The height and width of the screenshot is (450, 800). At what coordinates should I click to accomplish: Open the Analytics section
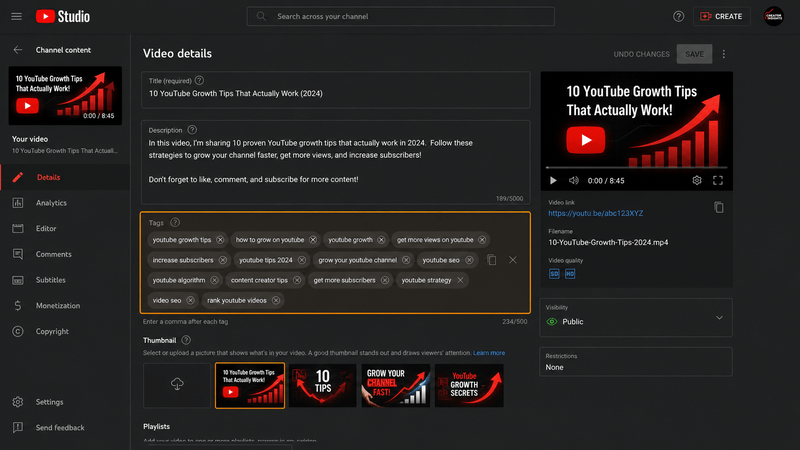(x=65, y=203)
